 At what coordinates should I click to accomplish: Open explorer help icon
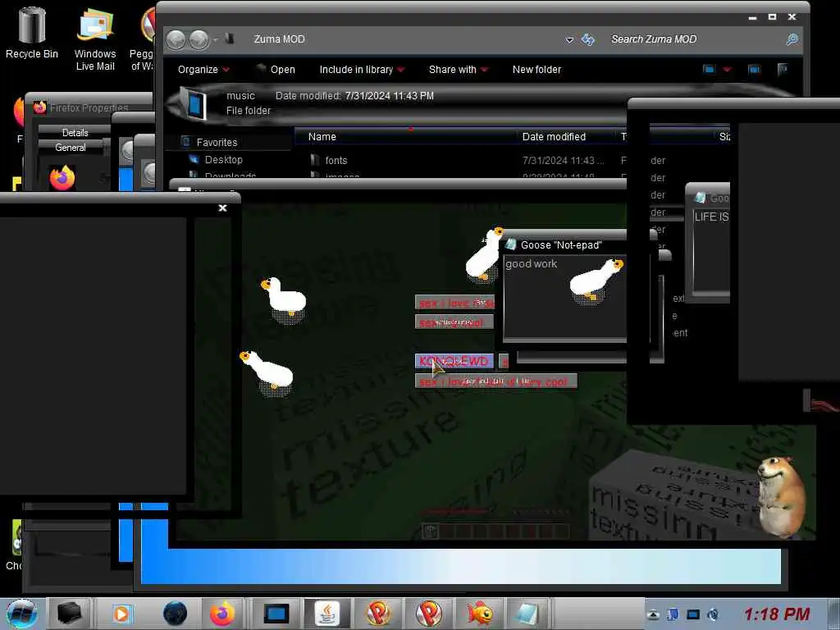tap(783, 69)
